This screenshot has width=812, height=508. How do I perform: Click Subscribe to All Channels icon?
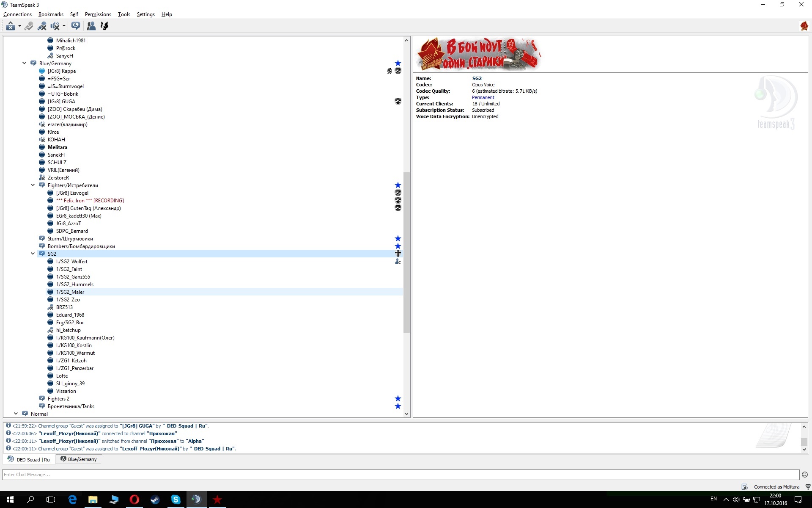pyautogui.click(x=76, y=26)
